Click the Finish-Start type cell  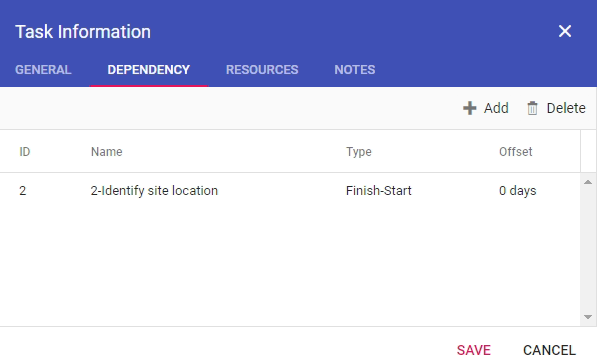379,190
